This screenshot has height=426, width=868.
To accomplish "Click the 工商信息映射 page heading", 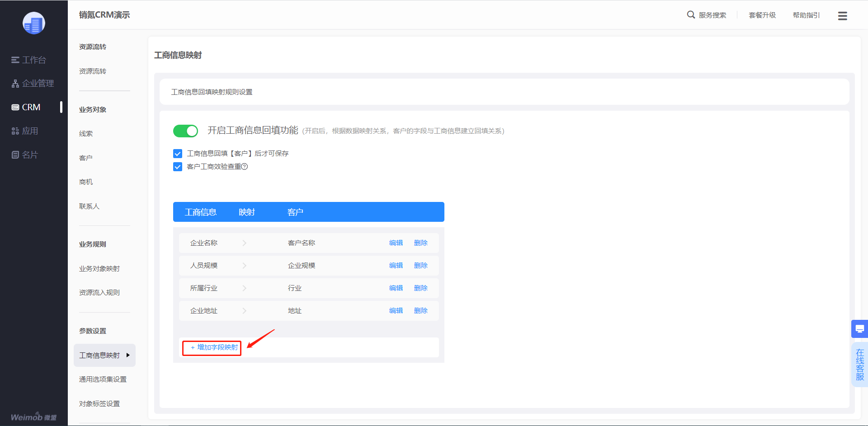I will (x=178, y=55).
